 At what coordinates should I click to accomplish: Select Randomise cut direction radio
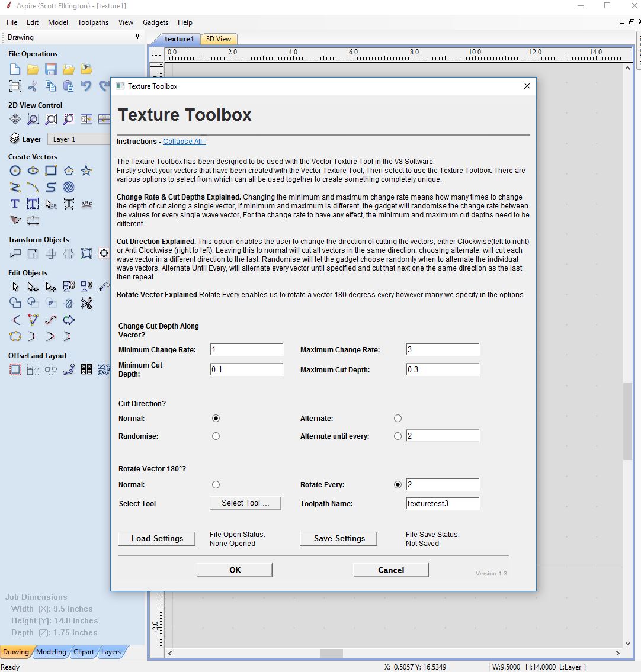[216, 436]
